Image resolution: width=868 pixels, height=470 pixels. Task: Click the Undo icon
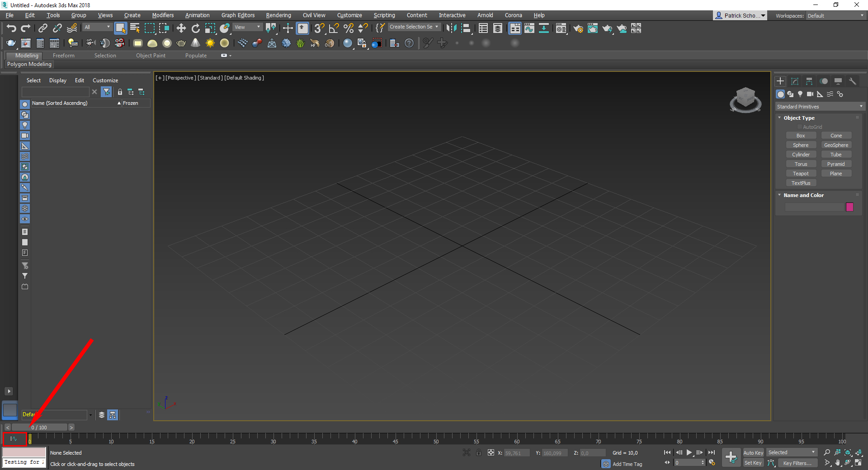(x=11, y=28)
